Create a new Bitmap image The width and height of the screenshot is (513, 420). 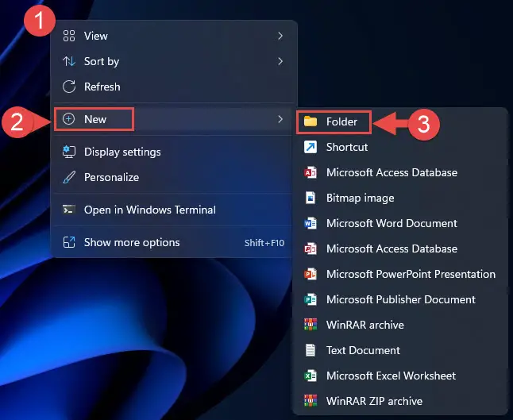tap(400, 198)
